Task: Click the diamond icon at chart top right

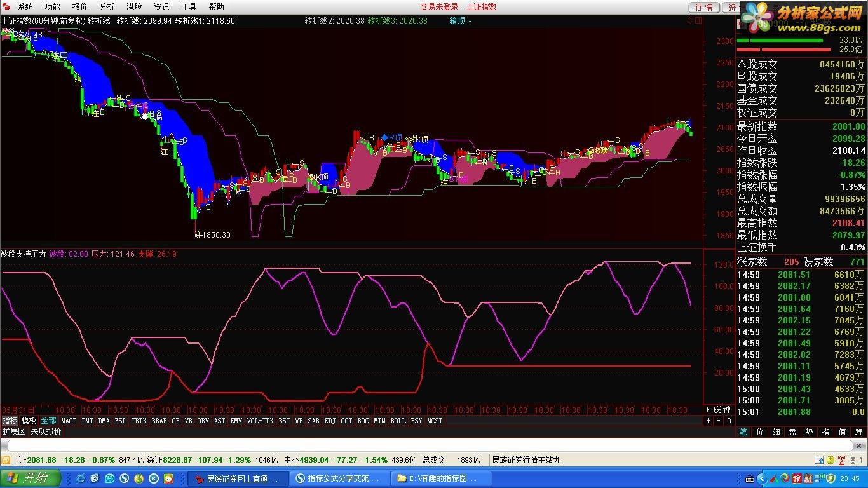Action: pos(689,20)
